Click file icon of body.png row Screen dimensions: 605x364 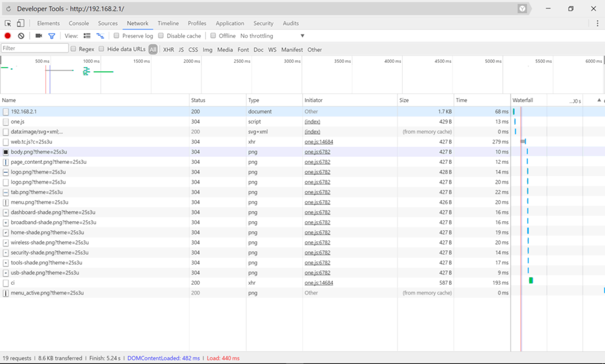point(6,152)
